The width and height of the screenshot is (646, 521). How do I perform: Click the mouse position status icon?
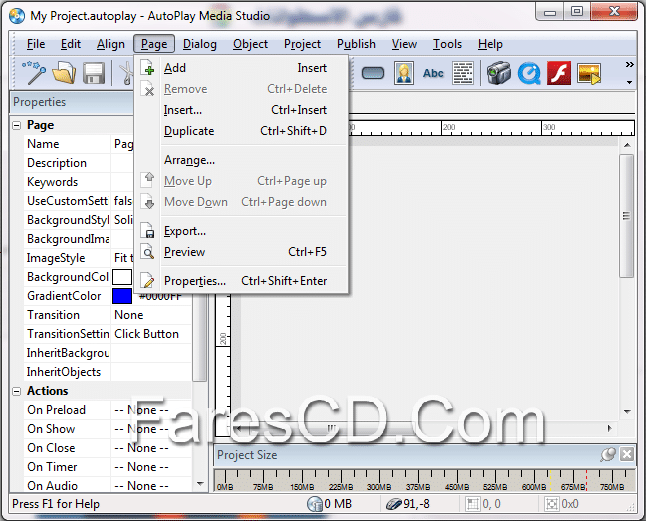[x=393, y=504]
